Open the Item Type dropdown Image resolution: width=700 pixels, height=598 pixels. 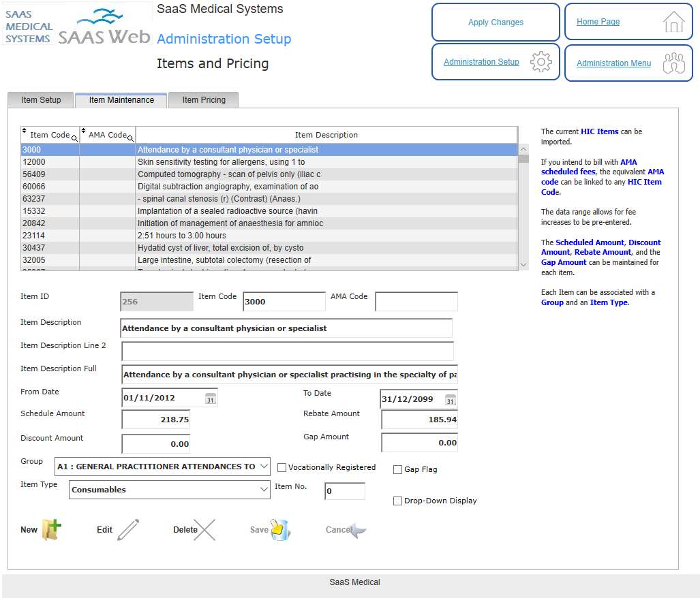170,490
